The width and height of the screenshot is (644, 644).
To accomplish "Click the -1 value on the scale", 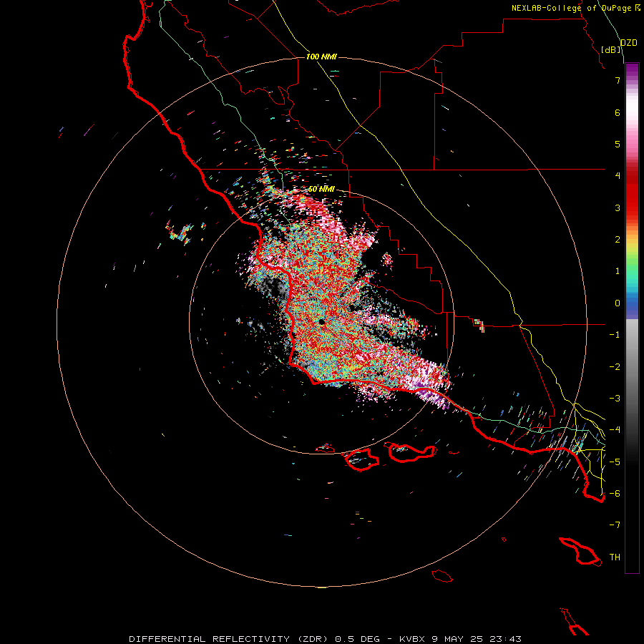I will pyautogui.click(x=615, y=335).
